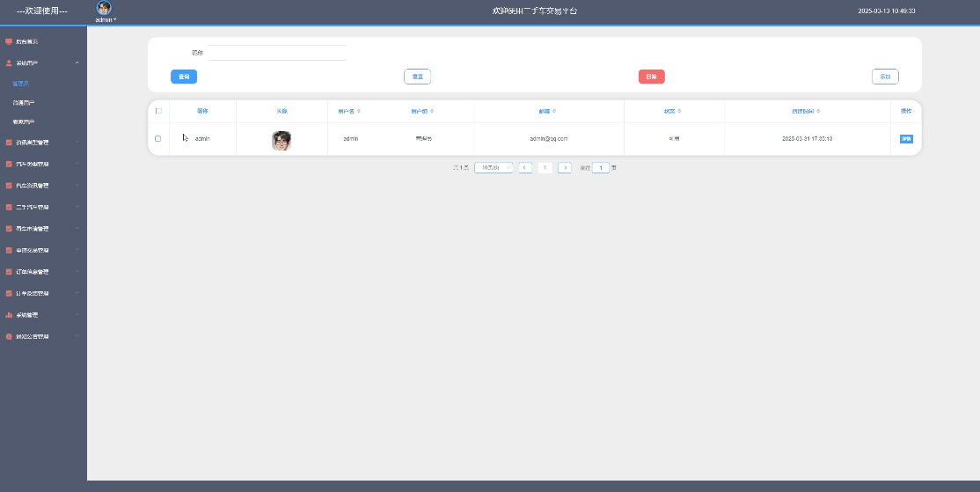Viewport: 980px width, 492px height.
Task: Click the icon beside 订单信息管理
Action: 9,272
